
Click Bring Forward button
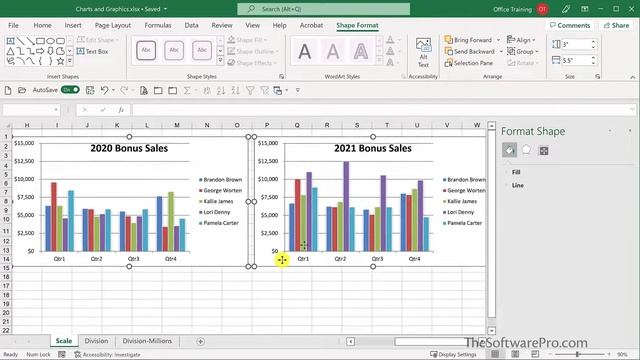(468, 40)
